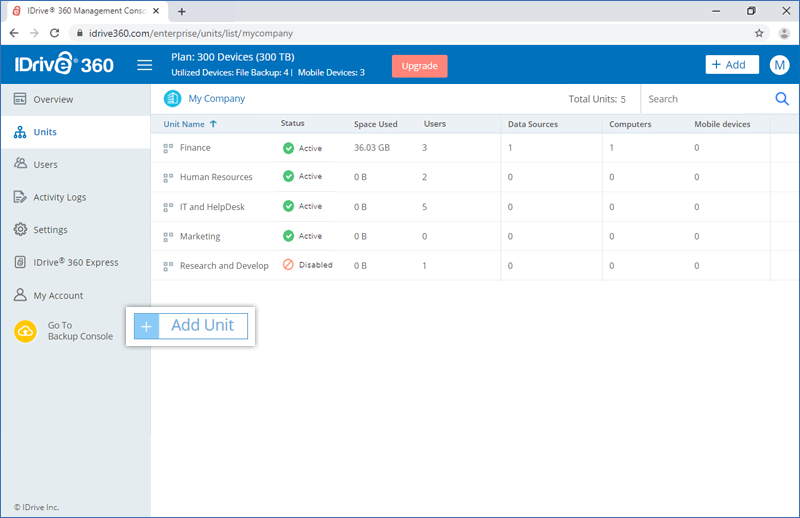Reload the page with refresh icon

(55, 33)
